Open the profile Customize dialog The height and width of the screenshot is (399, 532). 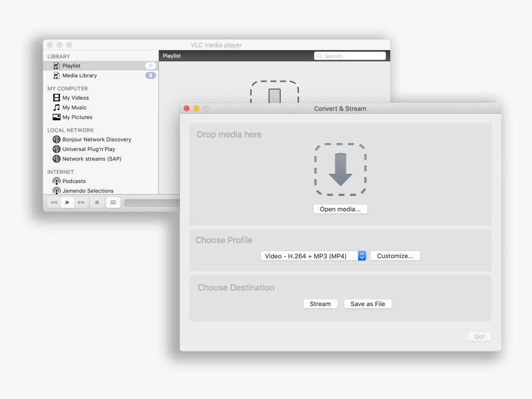(x=395, y=255)
